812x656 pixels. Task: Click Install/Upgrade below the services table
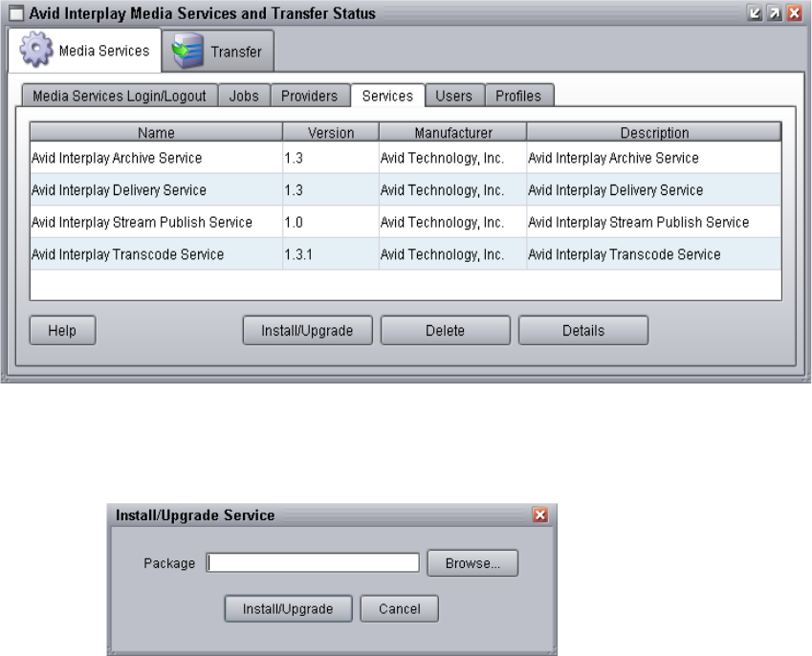click(x=308, y=330)
